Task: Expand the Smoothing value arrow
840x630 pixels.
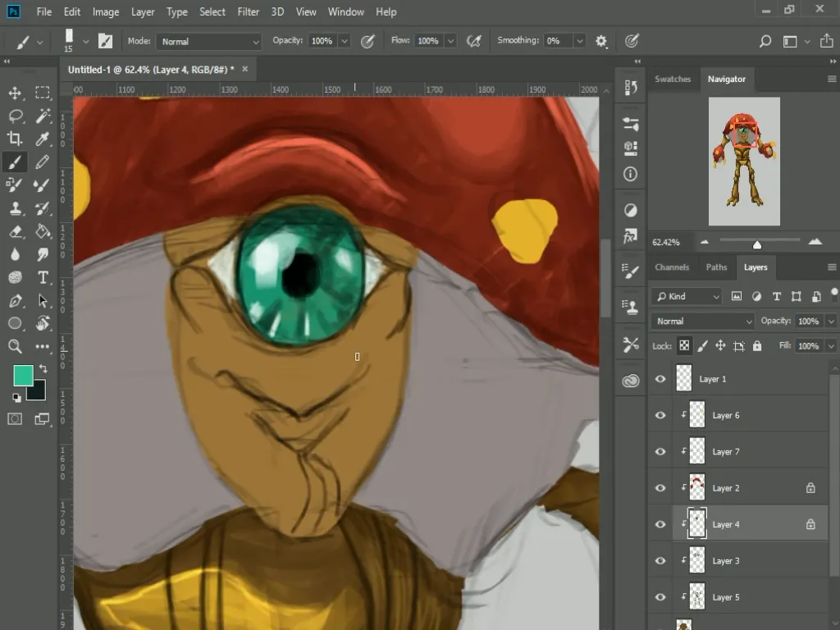Action: click(x=579, y=41)
